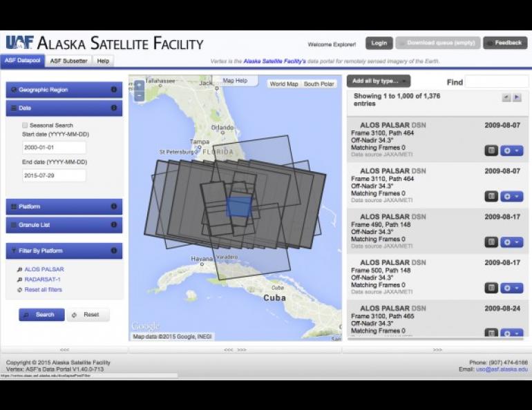Open info icon for Granule List

114,224
